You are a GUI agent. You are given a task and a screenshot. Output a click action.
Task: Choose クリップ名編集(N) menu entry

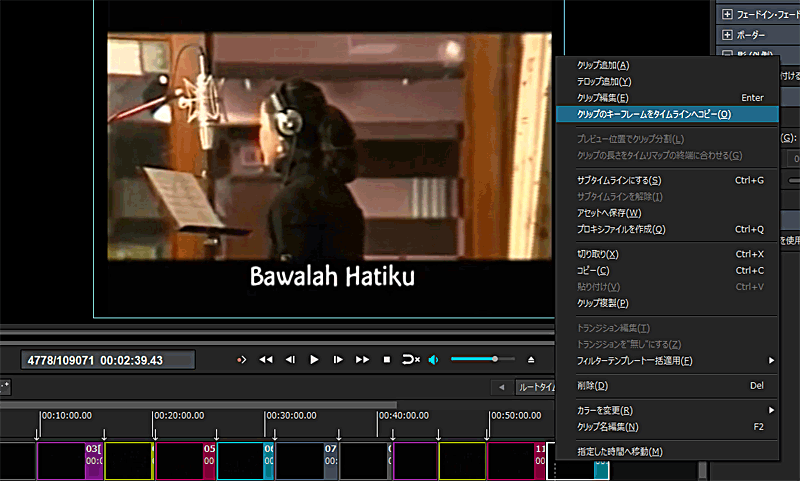coord(667,427)
